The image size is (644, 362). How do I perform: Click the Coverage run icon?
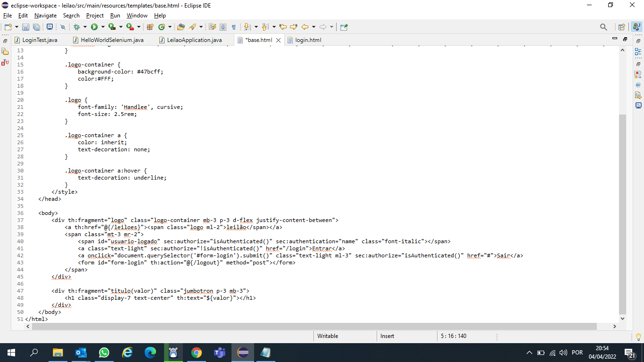coord(112,27)
